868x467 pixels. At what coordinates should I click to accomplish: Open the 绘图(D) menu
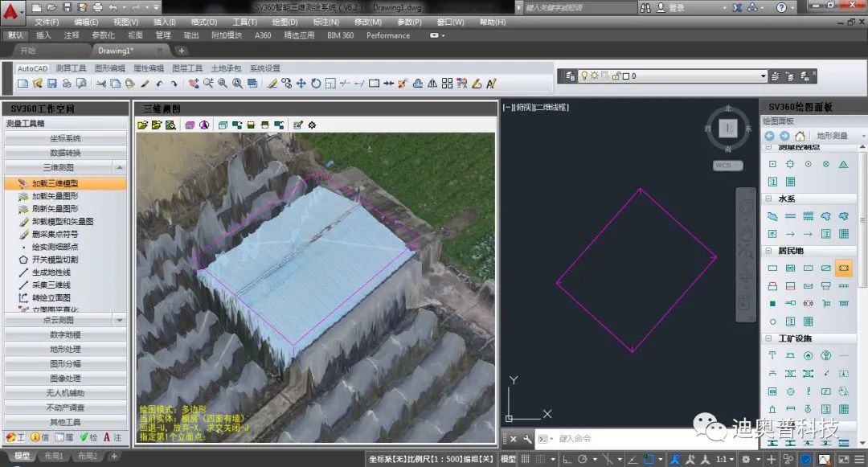pyautogui.click(x=285, y=23)
